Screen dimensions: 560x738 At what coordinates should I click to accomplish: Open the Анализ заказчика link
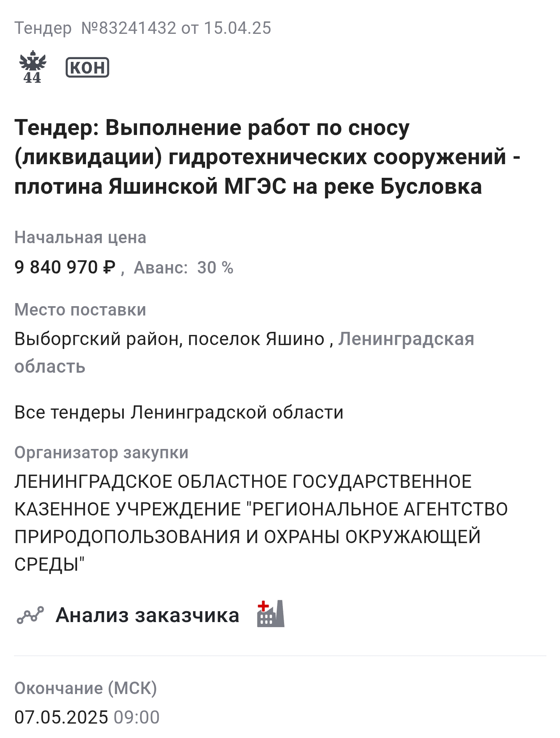(147, 615)
